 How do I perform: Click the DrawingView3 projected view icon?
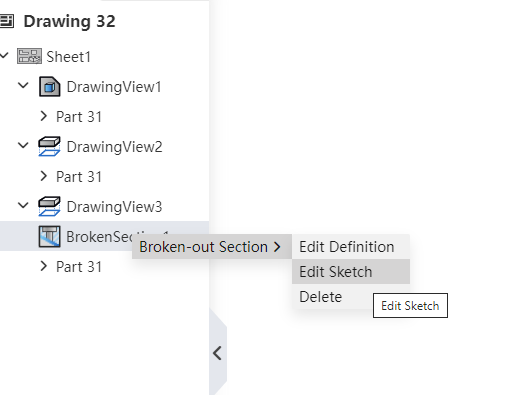[x=49, y=206]
